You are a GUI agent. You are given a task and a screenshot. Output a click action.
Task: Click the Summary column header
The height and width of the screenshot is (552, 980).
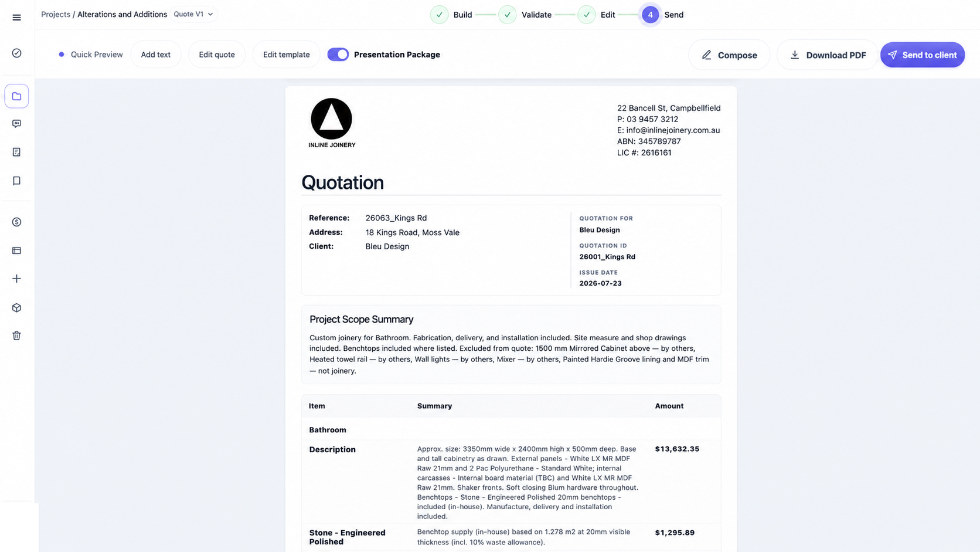point(434,406)
